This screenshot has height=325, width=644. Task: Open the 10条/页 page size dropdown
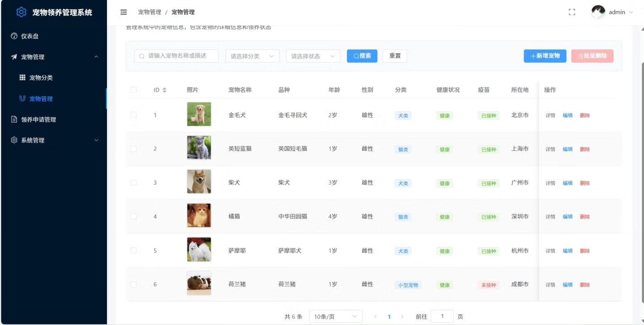click(x=335, y=317)
